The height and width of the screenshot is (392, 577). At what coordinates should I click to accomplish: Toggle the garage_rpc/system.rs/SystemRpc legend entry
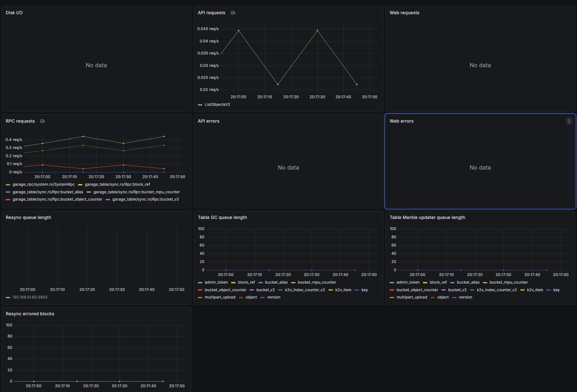click(x=44, y=184)
